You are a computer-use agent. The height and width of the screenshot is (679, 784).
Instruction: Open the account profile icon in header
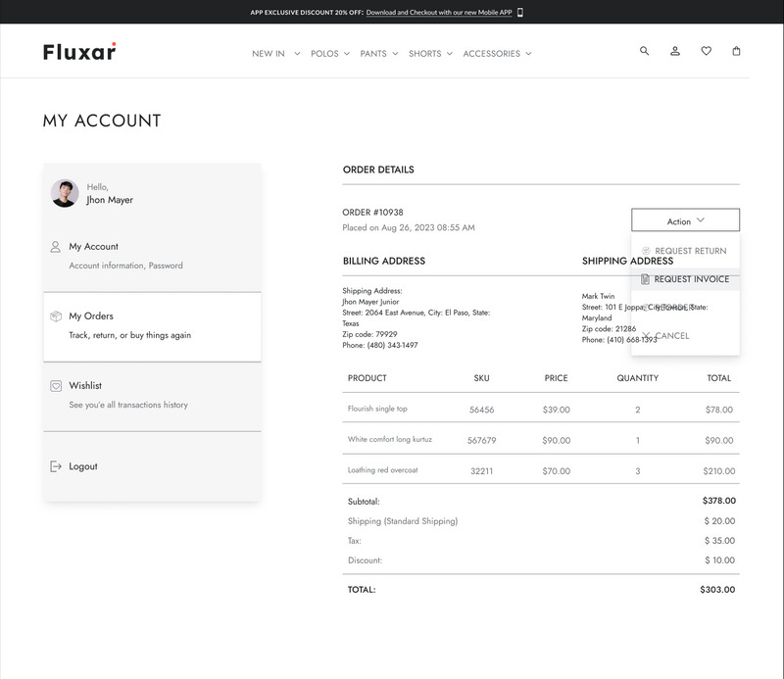pos(675,51)
